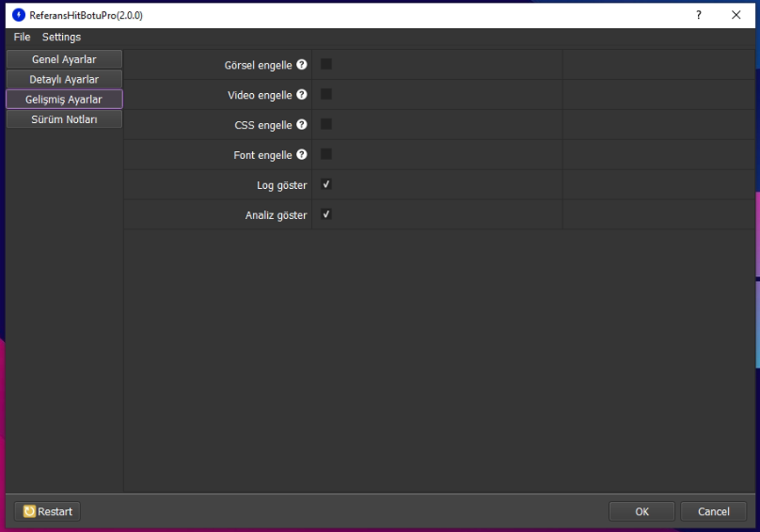Open the File menu
Image resolution: width=760 pixels, height=532 pixels.
(22, 38)
